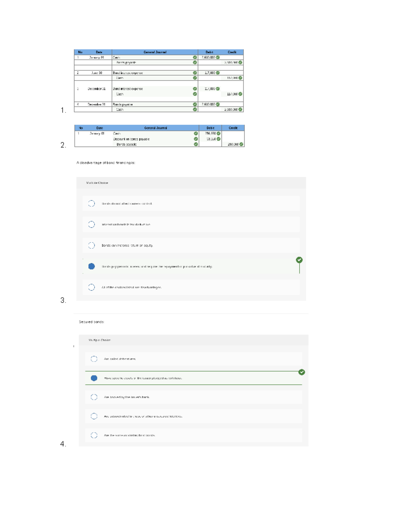Click check icon beside 256,650 debit amount
The height and width of the screenshot is (532, 411).
click(219, 133)
